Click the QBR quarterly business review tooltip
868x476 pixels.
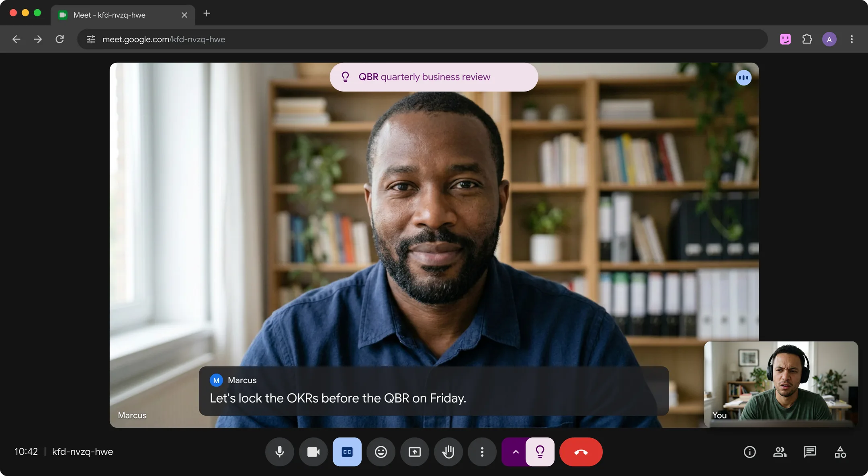pos(434,77)
